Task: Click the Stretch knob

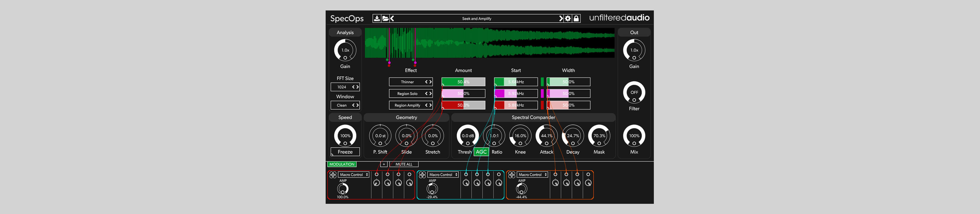Action: click(x=433, y=136)
